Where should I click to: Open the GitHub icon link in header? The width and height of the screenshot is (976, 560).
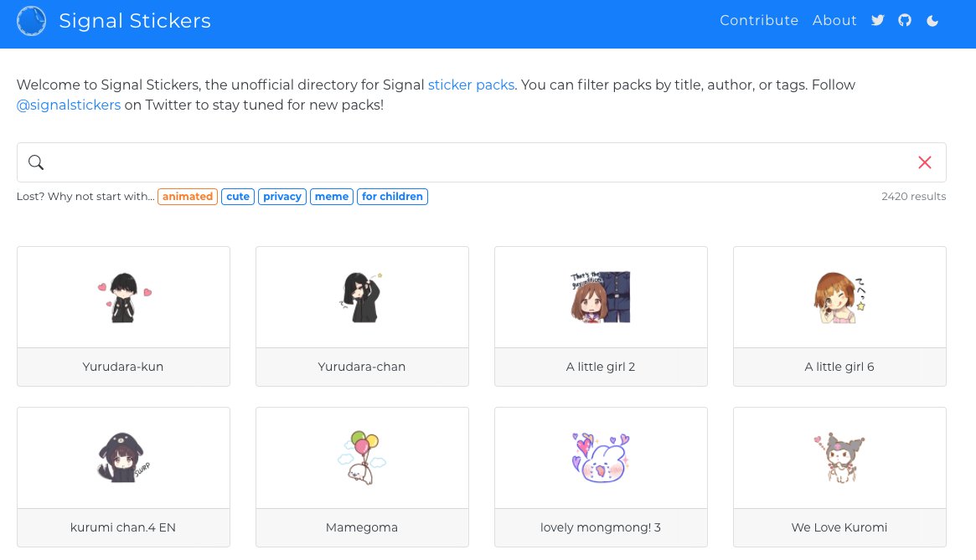(x=904, y=21)
